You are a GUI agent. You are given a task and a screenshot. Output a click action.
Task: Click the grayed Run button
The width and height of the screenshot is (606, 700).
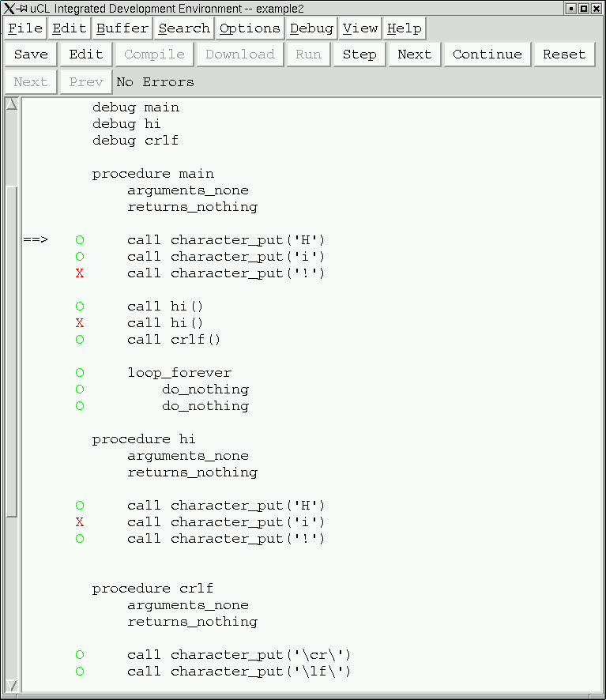tap(308, 55)
